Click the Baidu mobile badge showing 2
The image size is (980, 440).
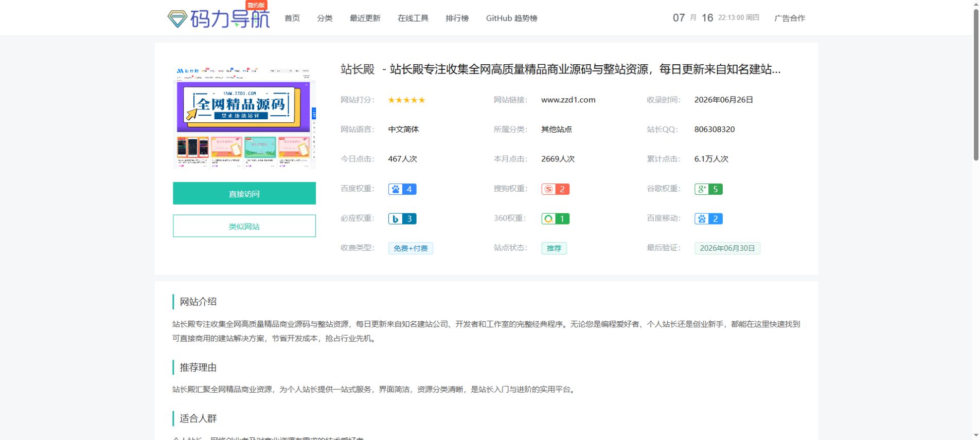(708, 219)
